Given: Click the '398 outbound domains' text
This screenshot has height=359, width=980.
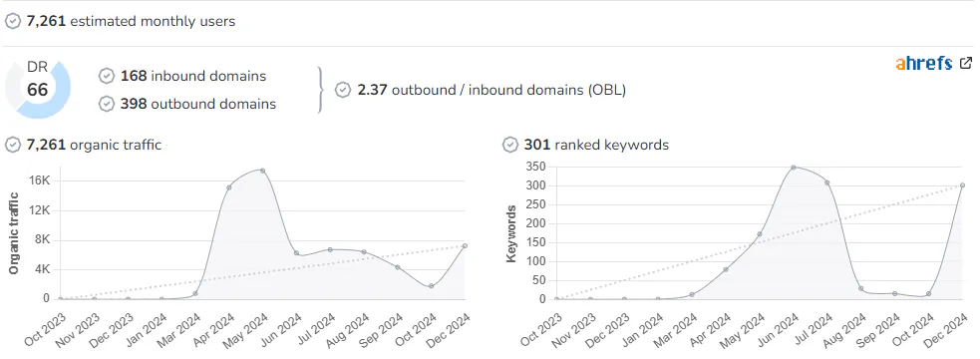Looking at the screenshot, I should tap(198, 104).
